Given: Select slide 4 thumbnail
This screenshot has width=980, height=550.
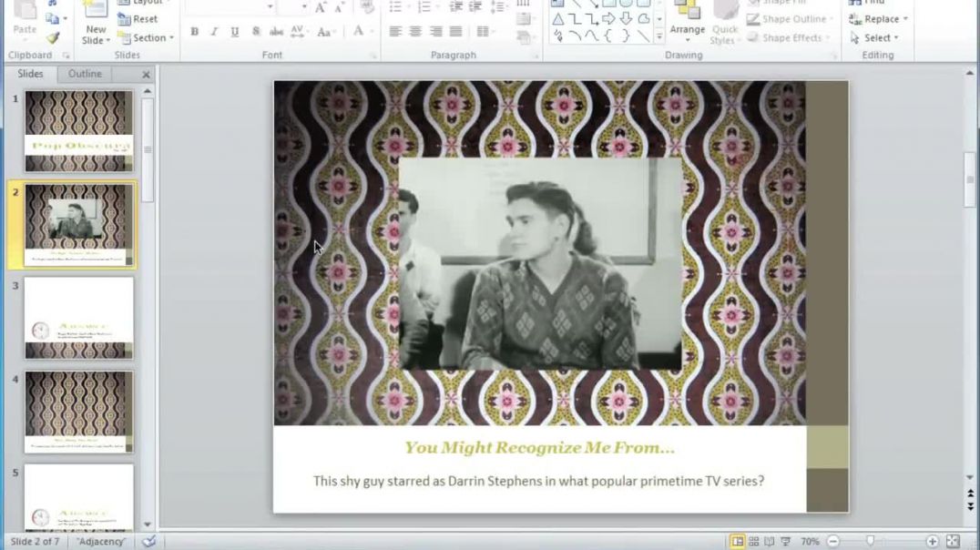Looking at the screenshot, I should click(78, 412).
